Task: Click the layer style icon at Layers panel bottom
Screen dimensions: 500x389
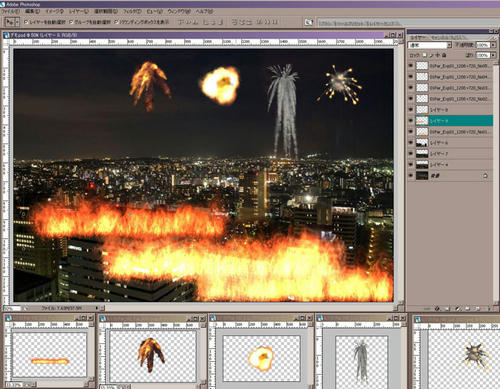Action: [437, 309]
